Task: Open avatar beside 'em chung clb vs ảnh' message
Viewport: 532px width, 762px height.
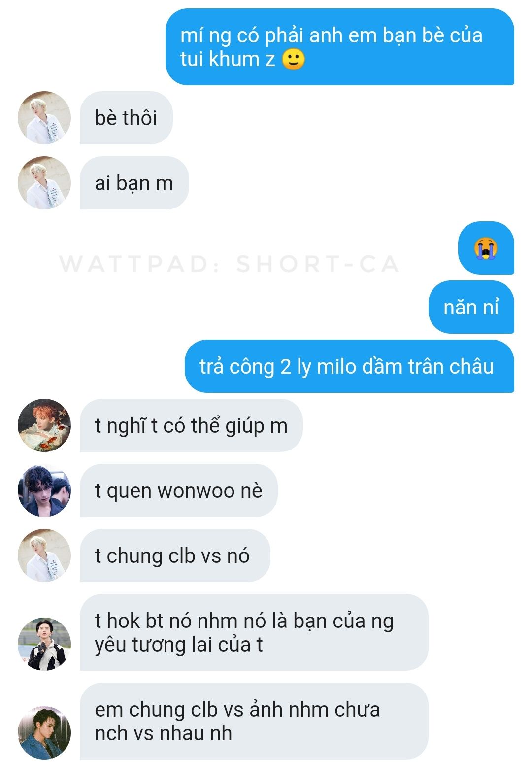Action: click(x=44, y=733)
